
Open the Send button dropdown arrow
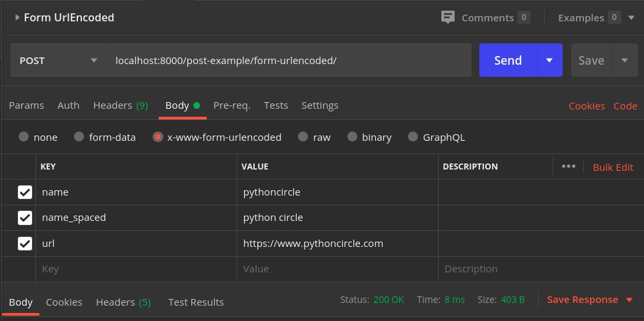(x=549, y=61)
